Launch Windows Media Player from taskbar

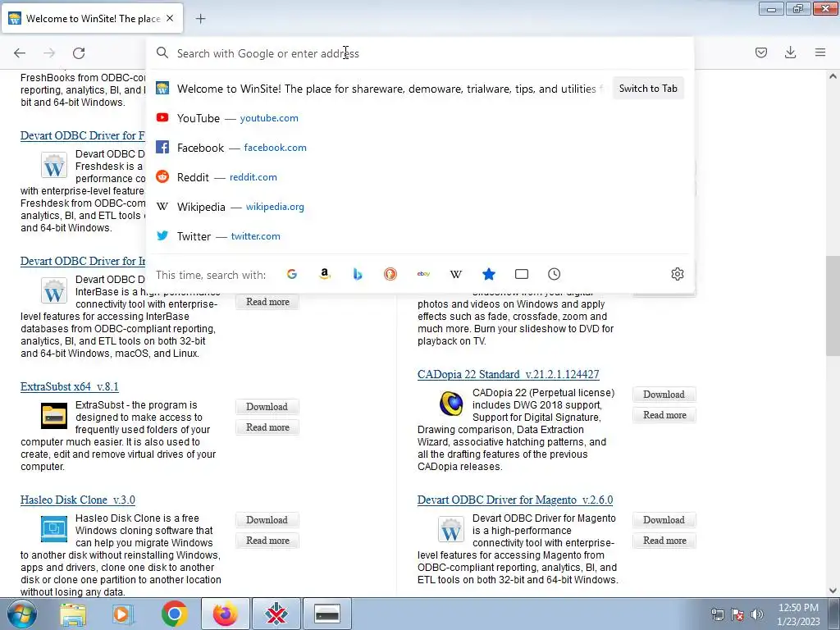tap(123, 614)
